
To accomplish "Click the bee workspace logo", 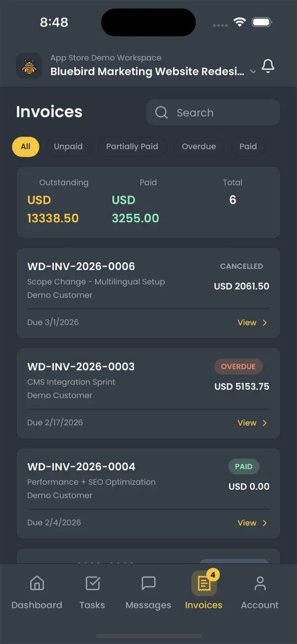I will 29,65.
